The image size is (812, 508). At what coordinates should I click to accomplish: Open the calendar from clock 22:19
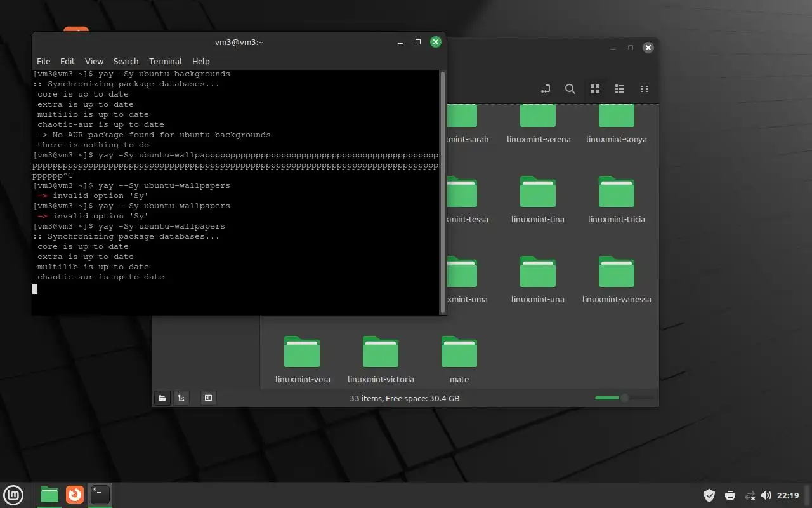pos(788,495)
